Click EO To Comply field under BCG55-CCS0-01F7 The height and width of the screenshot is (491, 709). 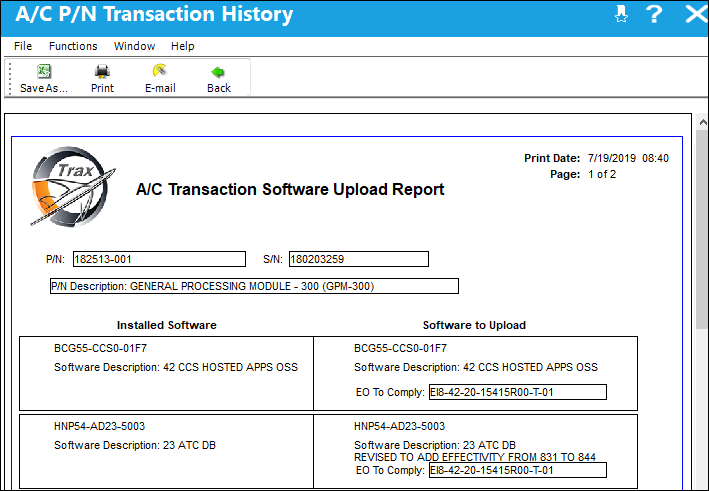pos(518,392)
